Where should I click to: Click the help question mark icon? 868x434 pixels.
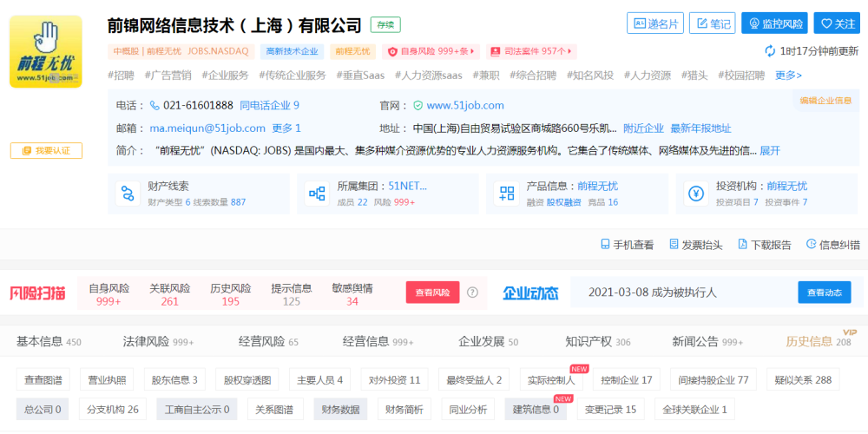pos(473,293)
